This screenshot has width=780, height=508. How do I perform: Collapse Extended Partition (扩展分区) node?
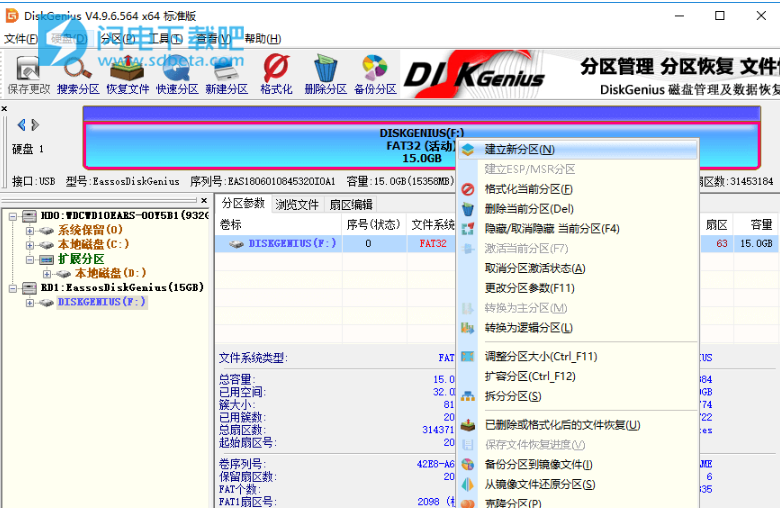pyautogui.click(x=30, y=260)
